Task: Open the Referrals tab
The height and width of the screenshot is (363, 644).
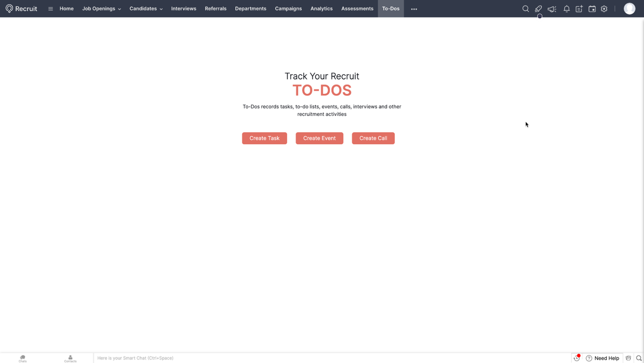Action: [216, 9]
